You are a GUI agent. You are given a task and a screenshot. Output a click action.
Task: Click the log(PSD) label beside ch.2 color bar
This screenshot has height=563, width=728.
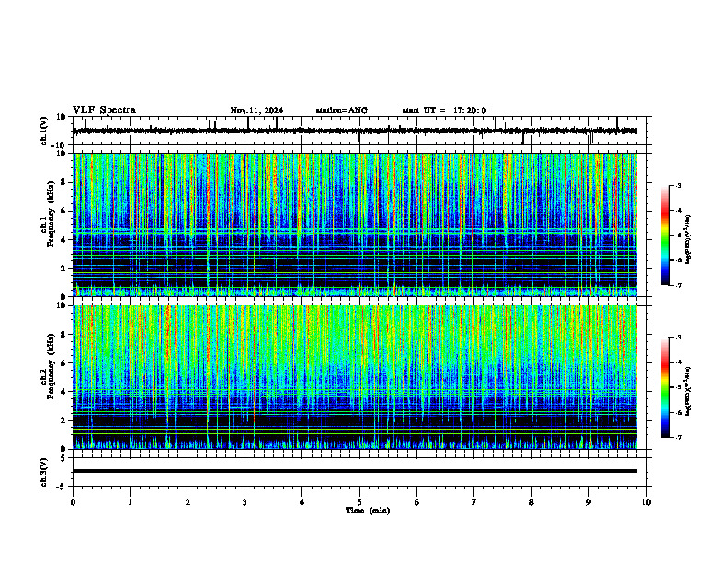[x=688, y=391]
